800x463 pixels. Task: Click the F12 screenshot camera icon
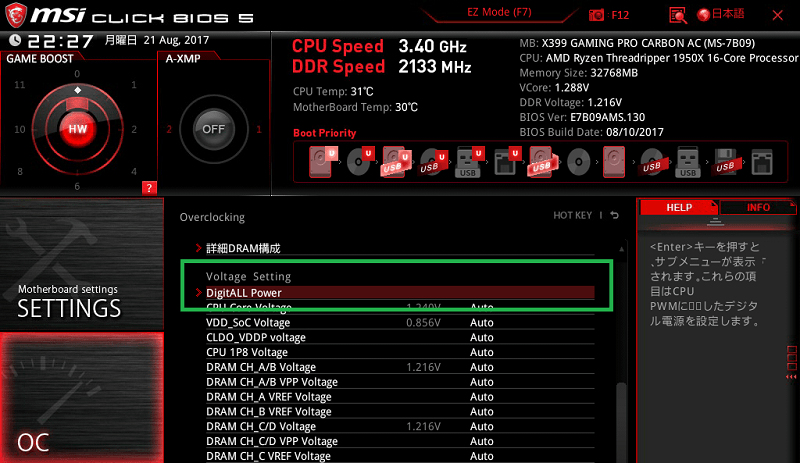pyautogui.click(x=596, y=15)
